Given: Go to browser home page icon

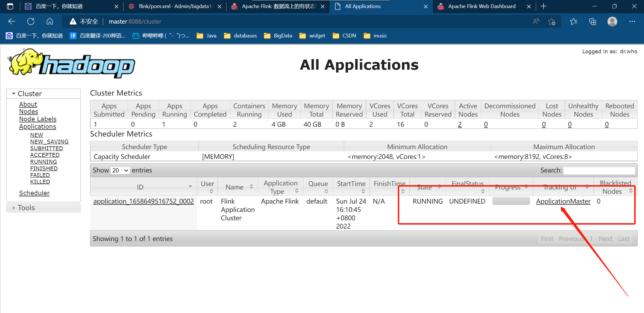Looking at the screenshot, I should coord(50,22).
